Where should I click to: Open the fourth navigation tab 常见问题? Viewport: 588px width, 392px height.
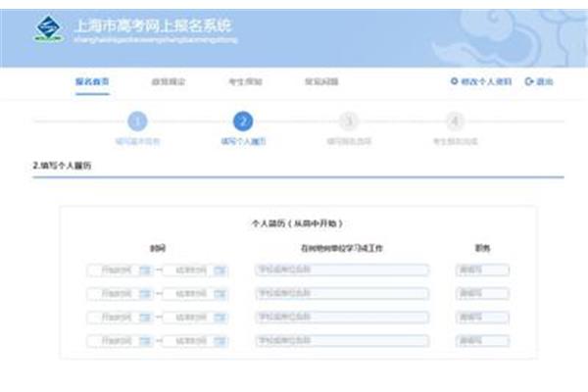pyautogui.click(x=321, y=81)
